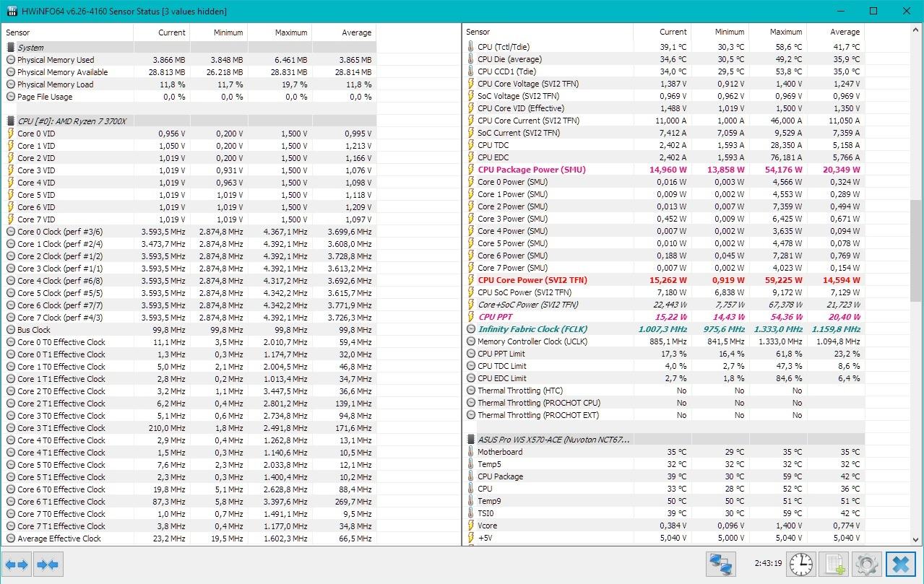Click the vertical scrollbar thumb on the right
The height and width of the screenshot is (584, 924).
pos(917,250)
